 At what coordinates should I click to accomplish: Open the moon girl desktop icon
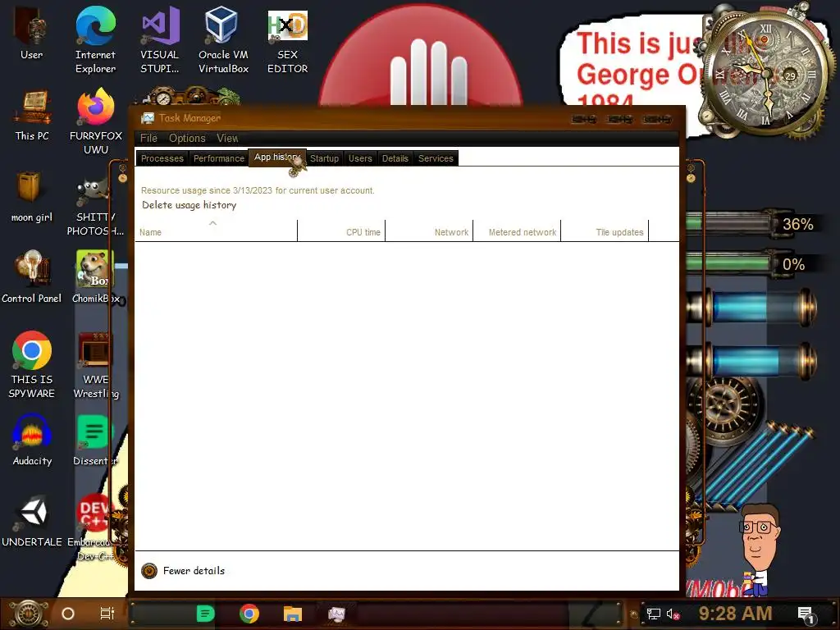pyautogui.click(x=32, y=197)
